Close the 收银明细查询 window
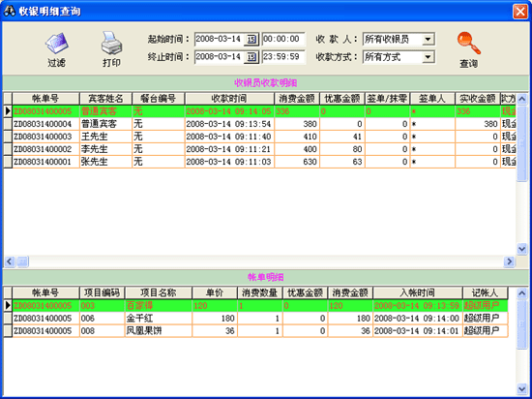532x399 pixels. pyautogui.click(x=519, y=12)
